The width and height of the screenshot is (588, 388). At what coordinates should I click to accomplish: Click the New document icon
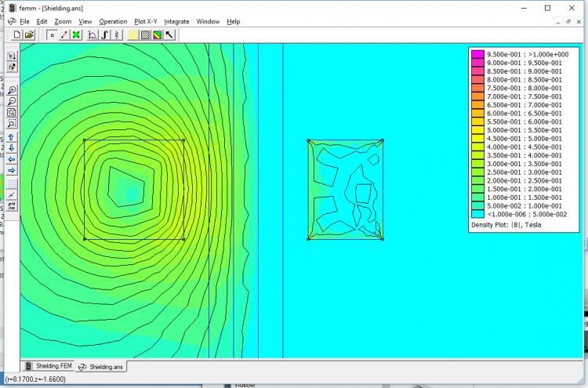[x=17, y=34]
